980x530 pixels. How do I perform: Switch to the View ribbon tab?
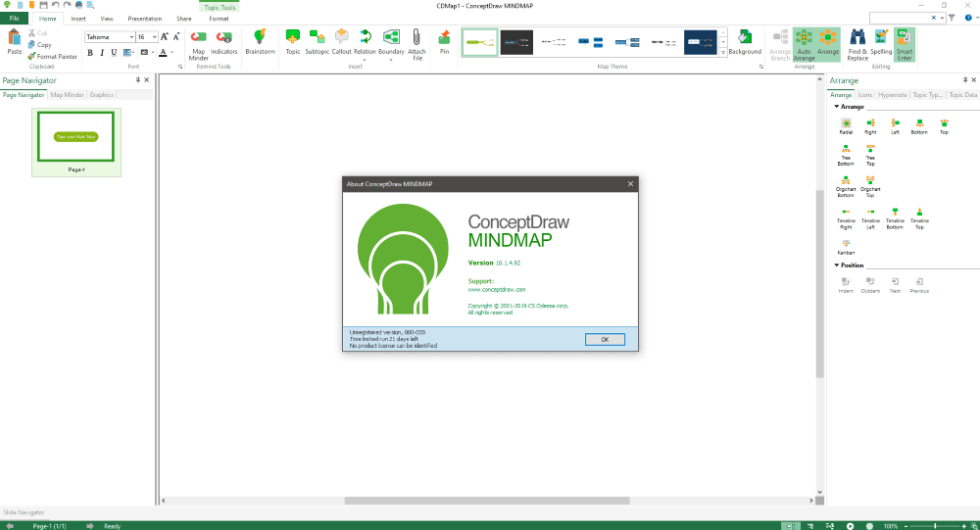(107, 19)
